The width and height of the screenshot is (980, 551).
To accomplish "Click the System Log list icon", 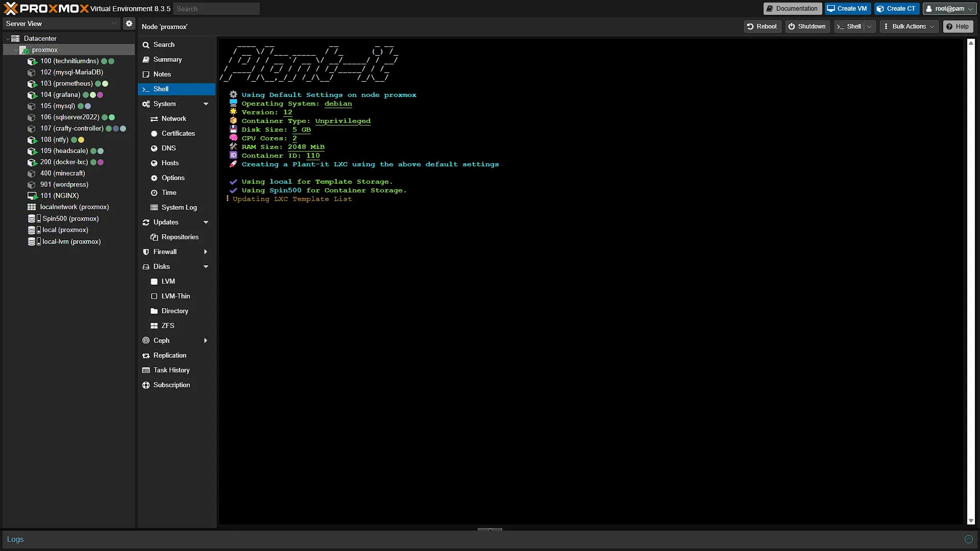I will 154,208.
